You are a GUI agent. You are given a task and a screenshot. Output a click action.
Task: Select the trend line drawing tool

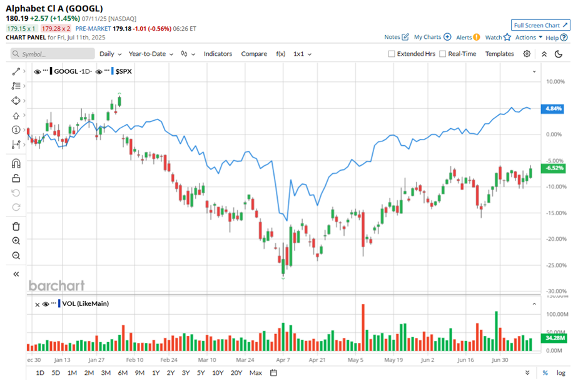tap(16, 71)
